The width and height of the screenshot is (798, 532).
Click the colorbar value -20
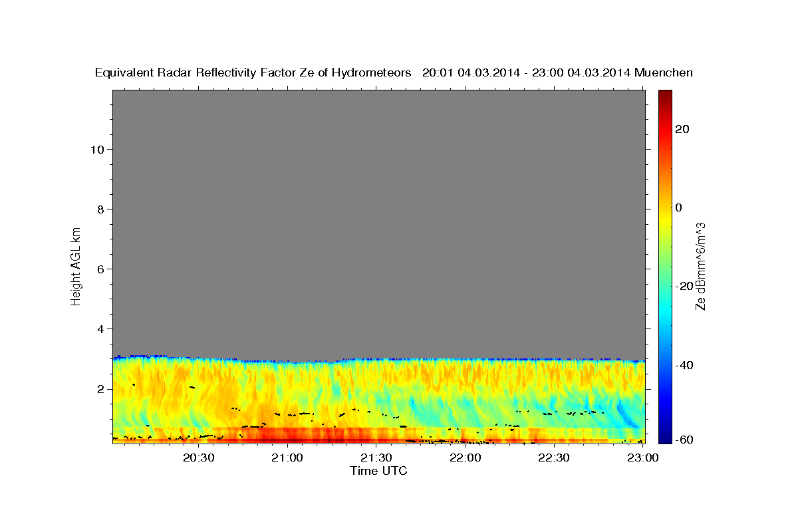[683, 286]
